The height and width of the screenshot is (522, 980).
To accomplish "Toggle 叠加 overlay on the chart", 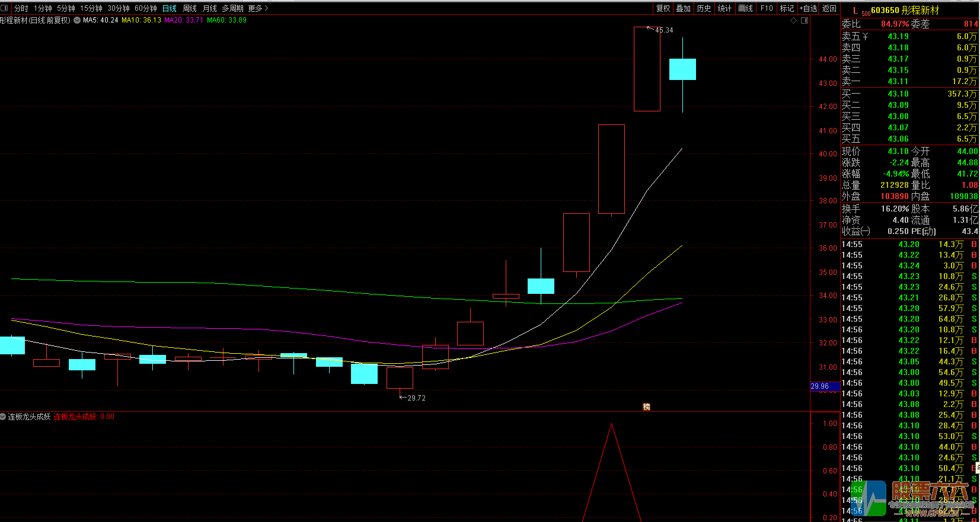I will click(x=683, y=8).
